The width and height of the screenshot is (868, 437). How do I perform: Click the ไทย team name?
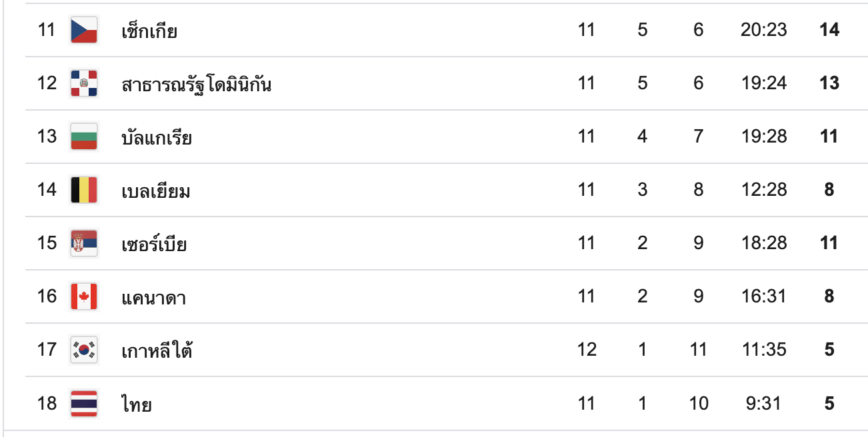point(136,404)
